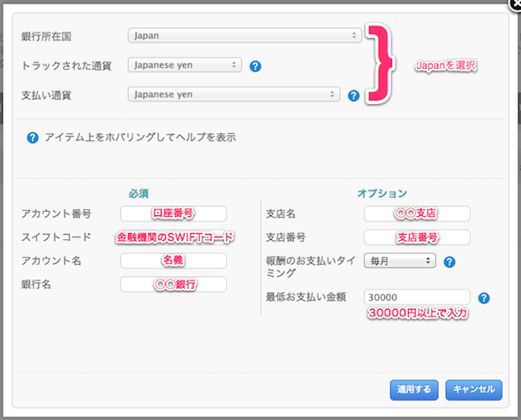Open the 支払い通貨 Japanese yen dropdown

(x=234, y=94)
